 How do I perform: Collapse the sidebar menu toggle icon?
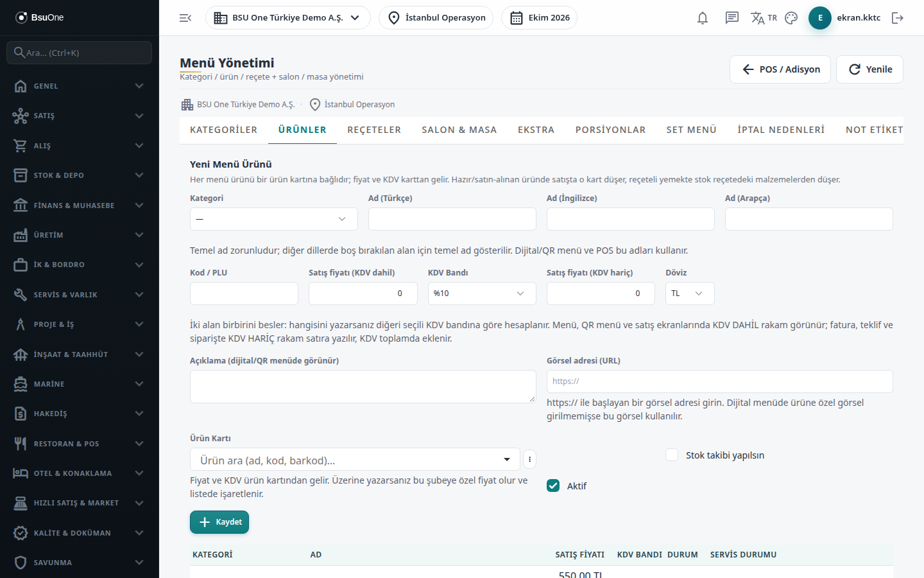click(185, 18)
